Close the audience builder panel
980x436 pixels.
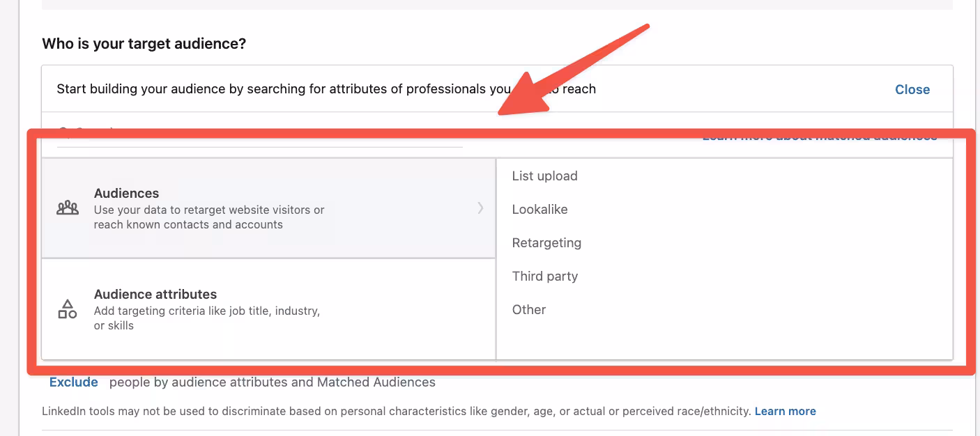912,89
